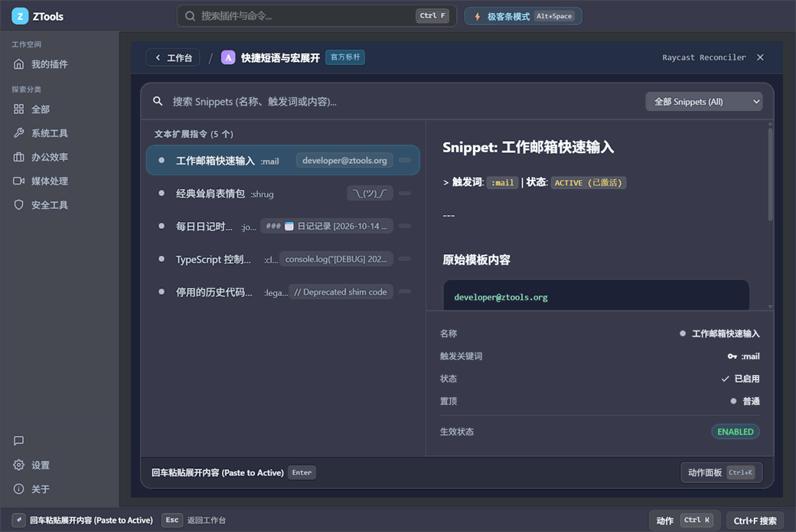
Task: Select the 每日日记时 snippet row
Action: 282,226
